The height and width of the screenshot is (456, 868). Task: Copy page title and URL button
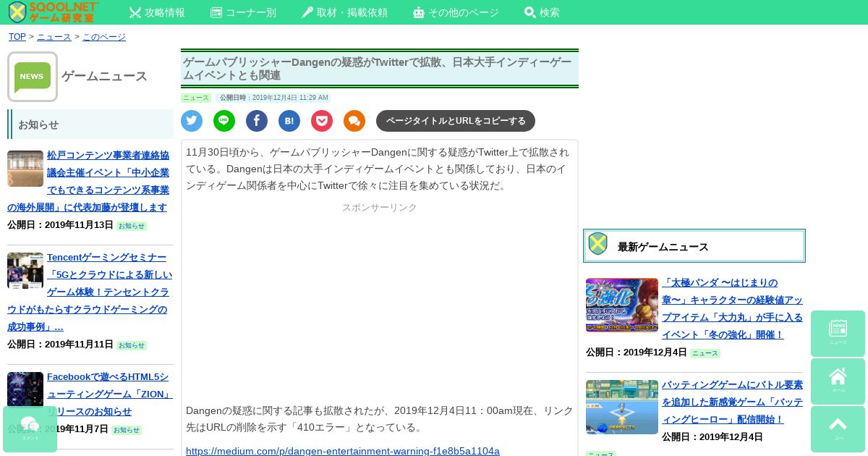[456, 121]
